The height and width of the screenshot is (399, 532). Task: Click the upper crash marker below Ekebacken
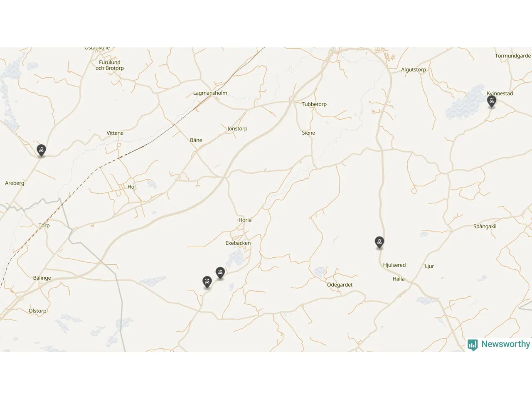220,273
